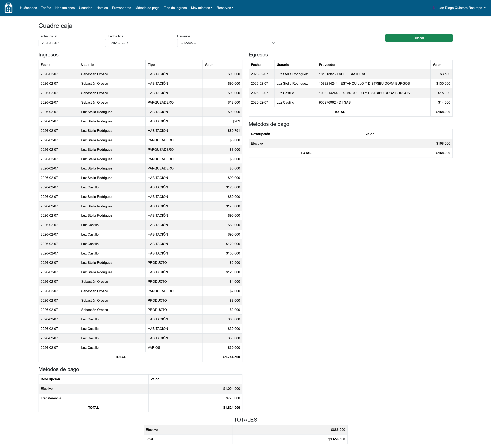Click the hotel logo icon

point(9,8)
